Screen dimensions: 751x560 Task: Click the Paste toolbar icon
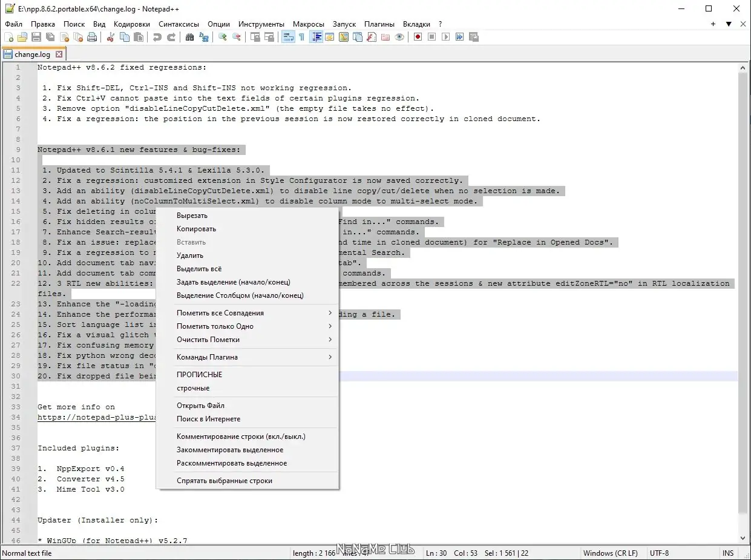click(138, 37)
